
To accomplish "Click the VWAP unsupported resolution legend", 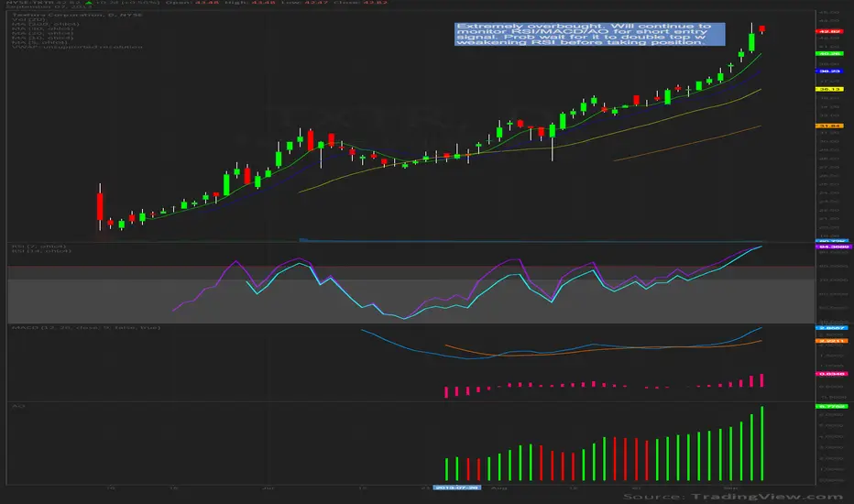I will pyautogui.click(x=77, y=47).
